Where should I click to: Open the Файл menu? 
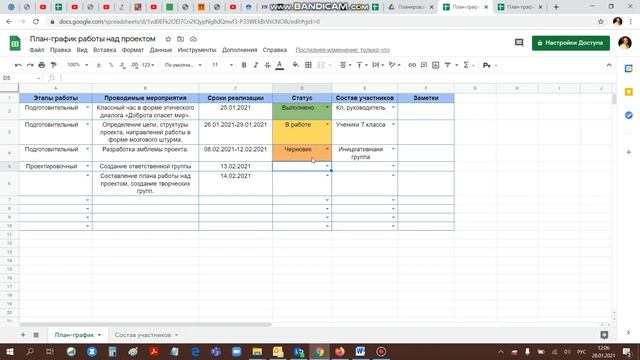point(37,50)
